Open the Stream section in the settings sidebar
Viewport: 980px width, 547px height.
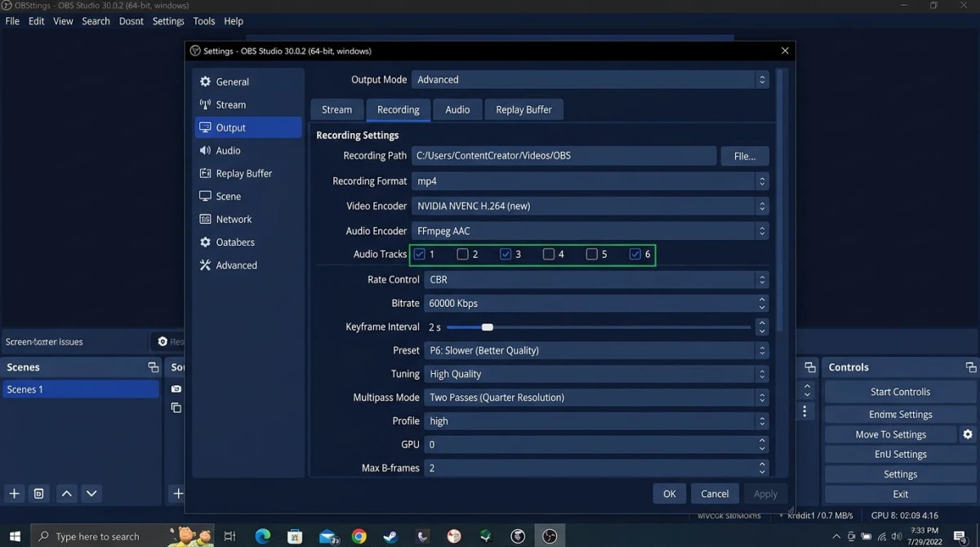click(x=248, y=105)
